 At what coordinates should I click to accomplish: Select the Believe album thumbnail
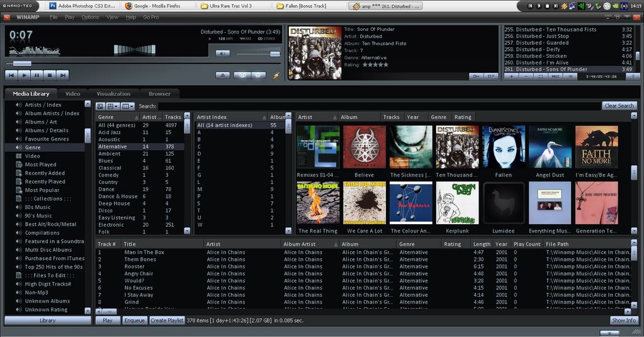pos(364,147)
